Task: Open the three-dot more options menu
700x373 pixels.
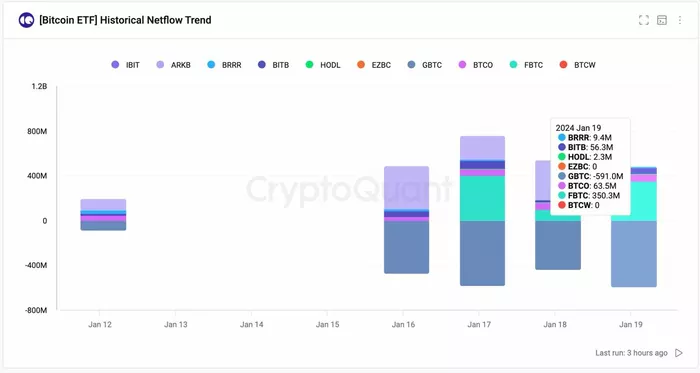Action: 679,20
